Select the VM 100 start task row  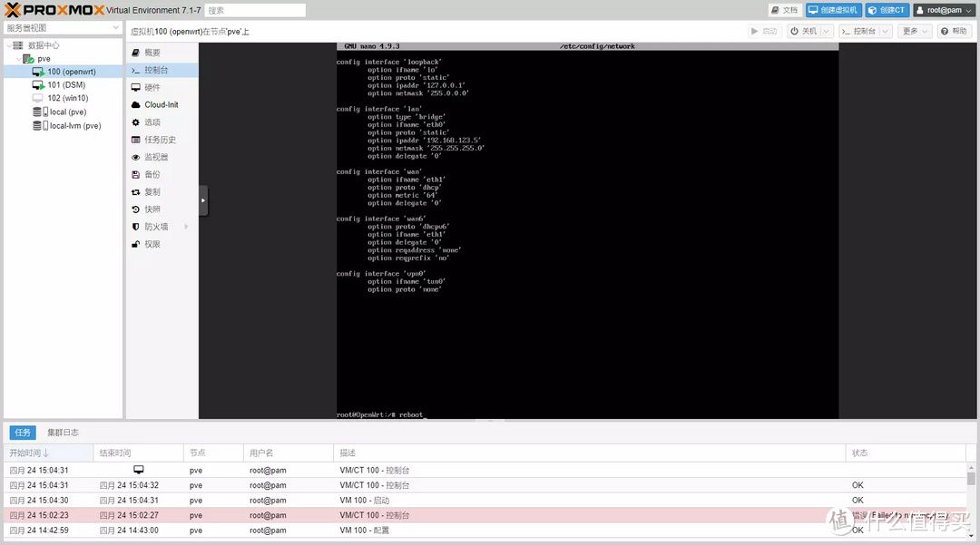(485, 500)
